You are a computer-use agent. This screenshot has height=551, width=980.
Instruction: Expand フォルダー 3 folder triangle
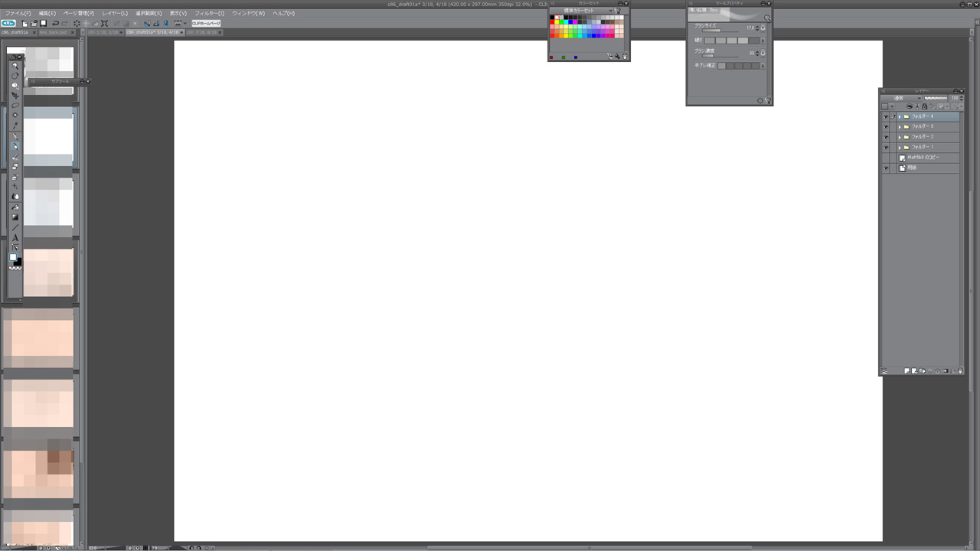[x=900, y=126]
